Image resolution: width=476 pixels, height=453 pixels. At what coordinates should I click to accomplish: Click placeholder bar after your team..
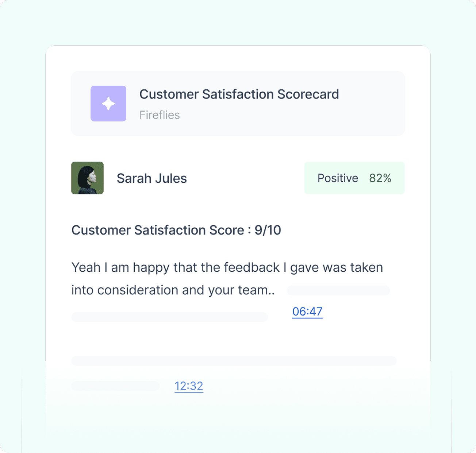(338, 290)
